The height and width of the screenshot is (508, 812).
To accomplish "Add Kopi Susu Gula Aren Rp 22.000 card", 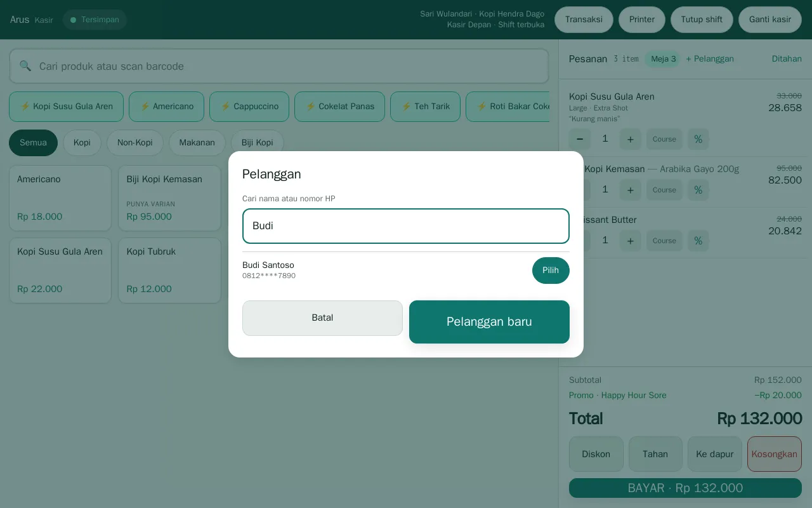I will [x=60, y=271].
